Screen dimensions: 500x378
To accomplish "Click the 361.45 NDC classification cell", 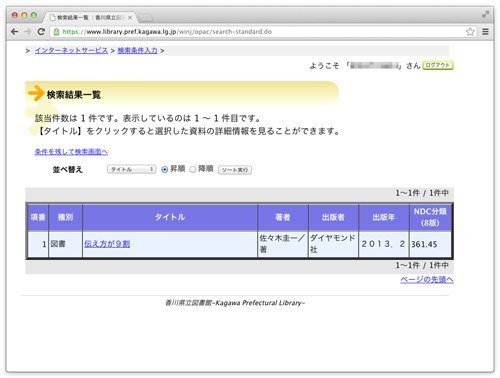I will (430, 244).
